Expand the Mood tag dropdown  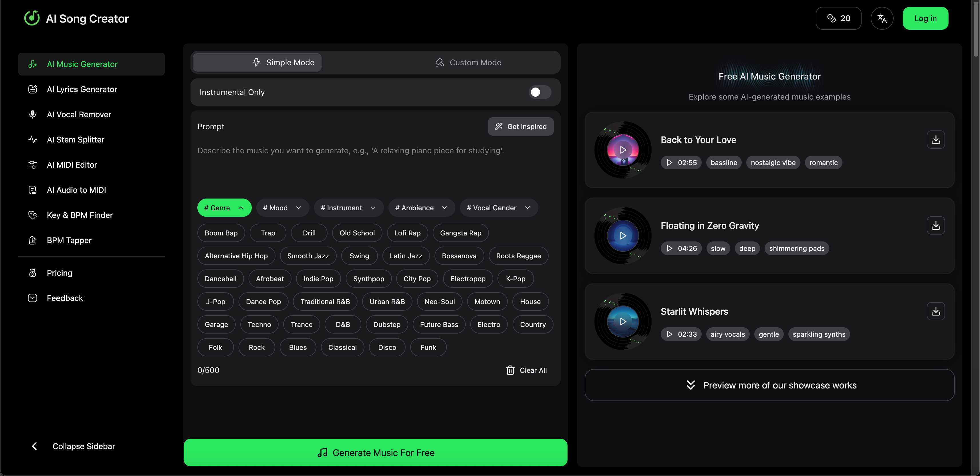[x=282, y=208]
